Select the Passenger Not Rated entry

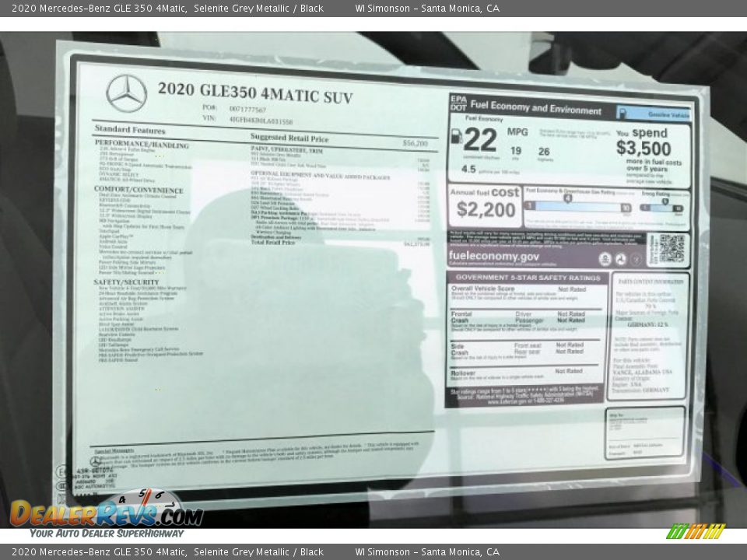pos(571,320)
